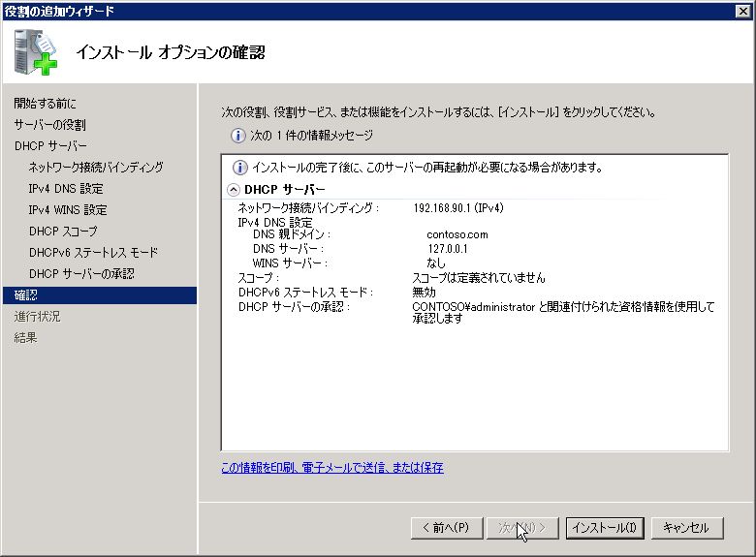This screenshot has height=557, width=756.
Task: Click the 前へ(P) back button
Action: [x=447, y=528]
